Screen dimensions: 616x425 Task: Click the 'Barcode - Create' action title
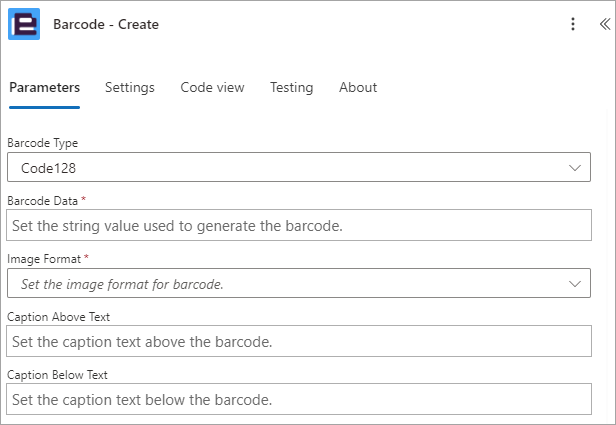(106, 24)
